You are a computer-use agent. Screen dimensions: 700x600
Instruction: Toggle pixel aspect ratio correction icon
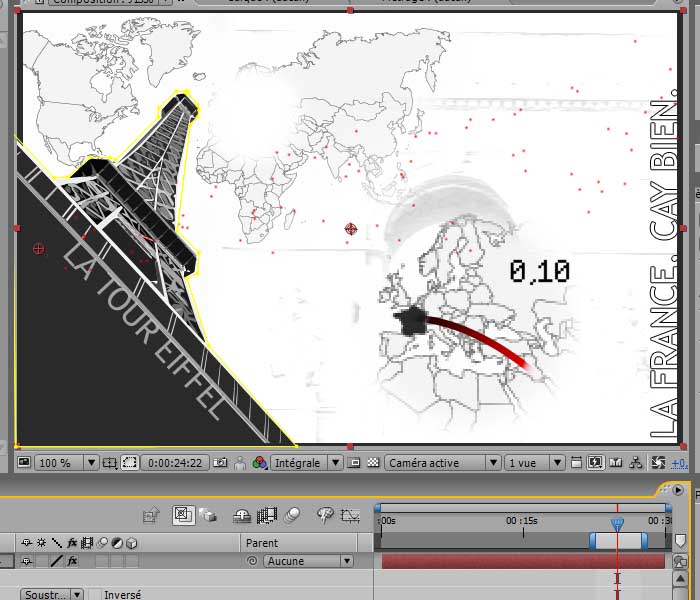[x=576, y=463]
